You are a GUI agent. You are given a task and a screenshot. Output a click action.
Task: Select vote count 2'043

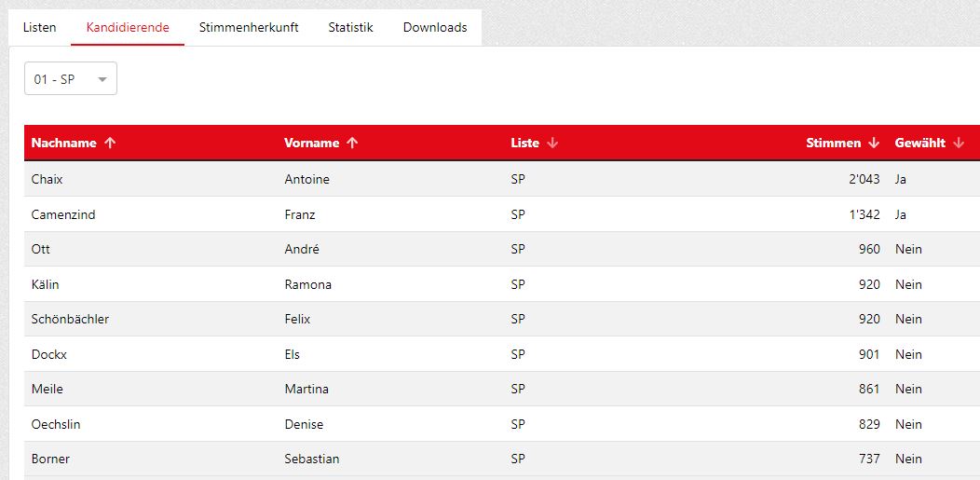pos(864,179)
